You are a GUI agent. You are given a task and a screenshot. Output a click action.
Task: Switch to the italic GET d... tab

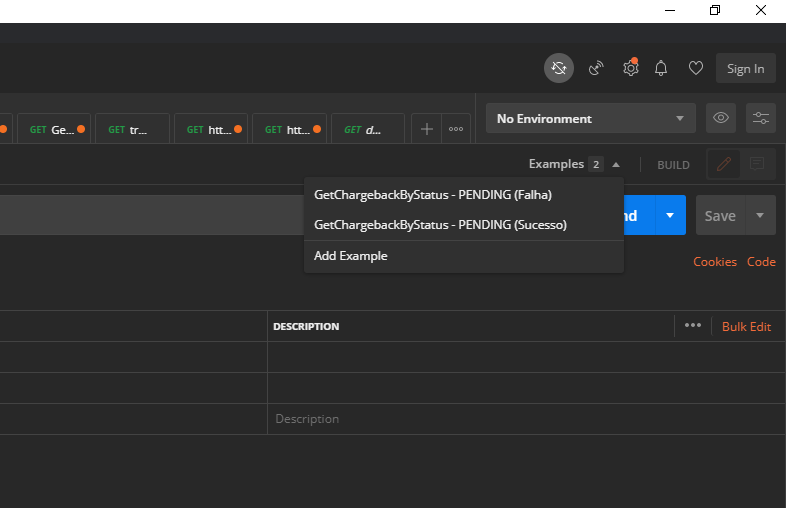pos(367,130)
